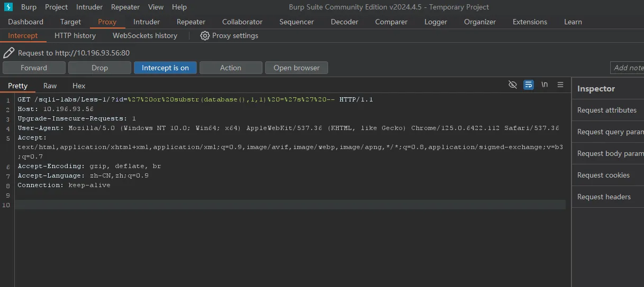This screenshot has width=644, height=287.
Task: Click the Host: 10.196.93.56 header line
Action: (x=56, y=109)
